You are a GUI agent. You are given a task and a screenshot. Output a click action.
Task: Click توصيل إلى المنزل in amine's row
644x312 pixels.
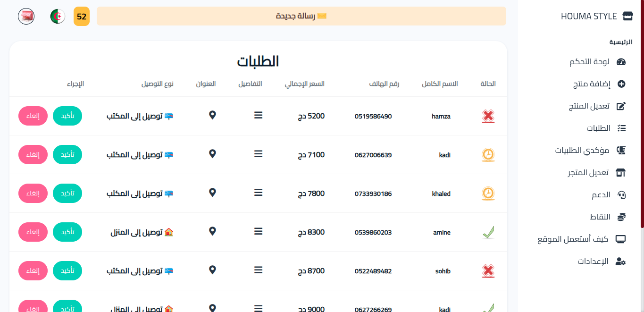pyautogui.click(x=142, y=232)
